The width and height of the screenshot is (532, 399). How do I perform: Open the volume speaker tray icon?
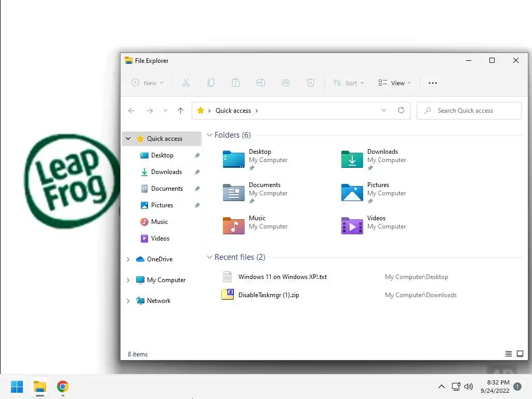tap(469, 387)
